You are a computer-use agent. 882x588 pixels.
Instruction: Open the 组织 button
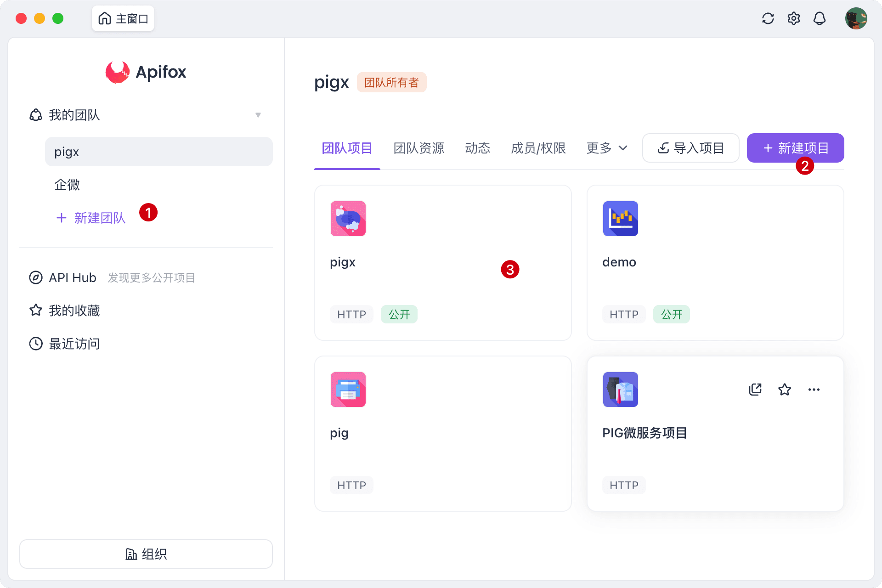tap(146, 554)
